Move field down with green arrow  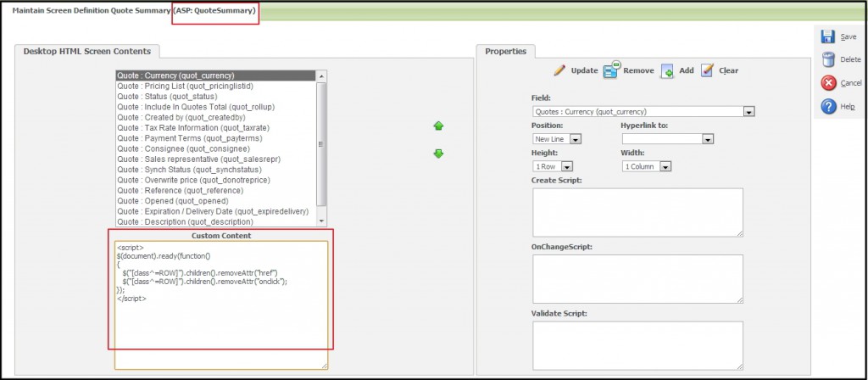[x=438, y=154]
